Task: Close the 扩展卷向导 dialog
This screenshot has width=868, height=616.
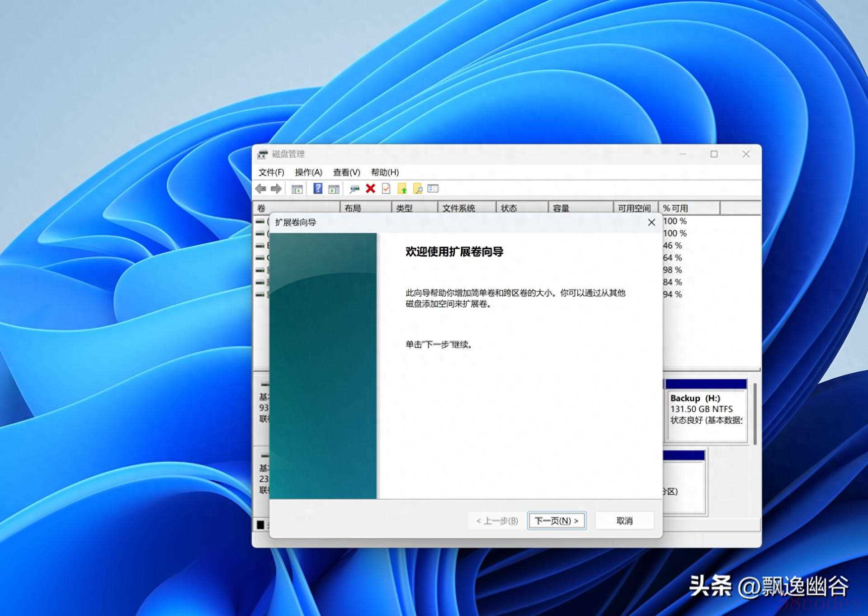Action: (x=651, y=223)
